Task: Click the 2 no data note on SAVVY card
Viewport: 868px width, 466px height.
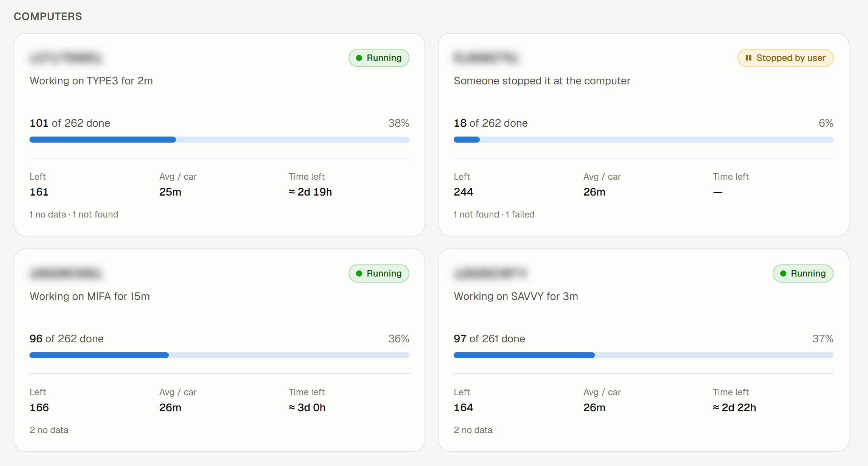Action: click(x=473, y=430)
